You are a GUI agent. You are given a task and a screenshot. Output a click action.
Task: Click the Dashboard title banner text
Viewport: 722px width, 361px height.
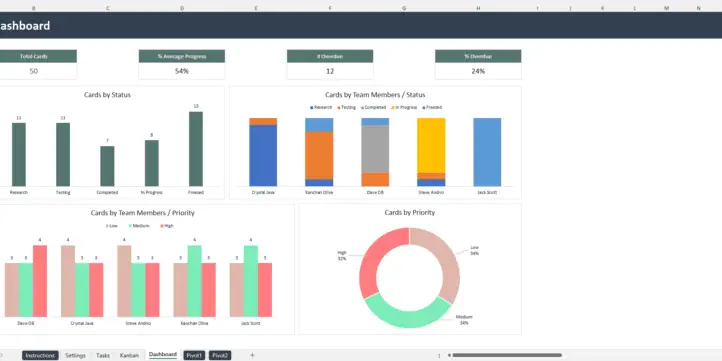coord(25,26)
